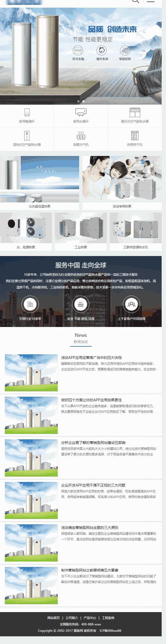Image resolution: width=166 pixels, height=644 pixels.
Task: Open news article 企业开发APP应用不得不正视的三大问题
Action: click(93, 485)
